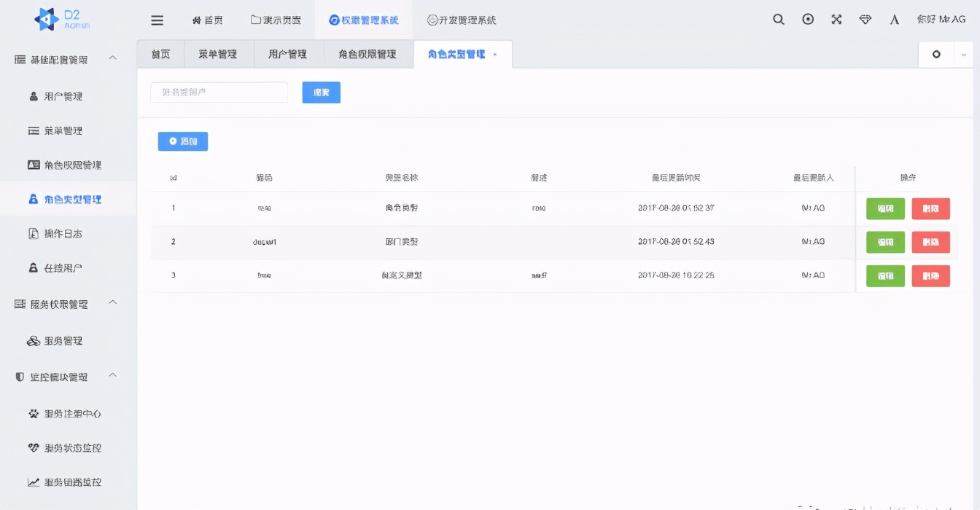Open the tabs dropdown chevron at top right
The height and width of the screenshot is (510, 980).
pos(964,54)
